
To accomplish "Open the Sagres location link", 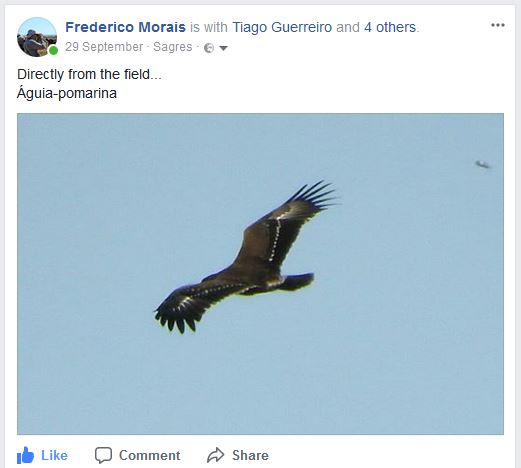I will click(173, 47).
